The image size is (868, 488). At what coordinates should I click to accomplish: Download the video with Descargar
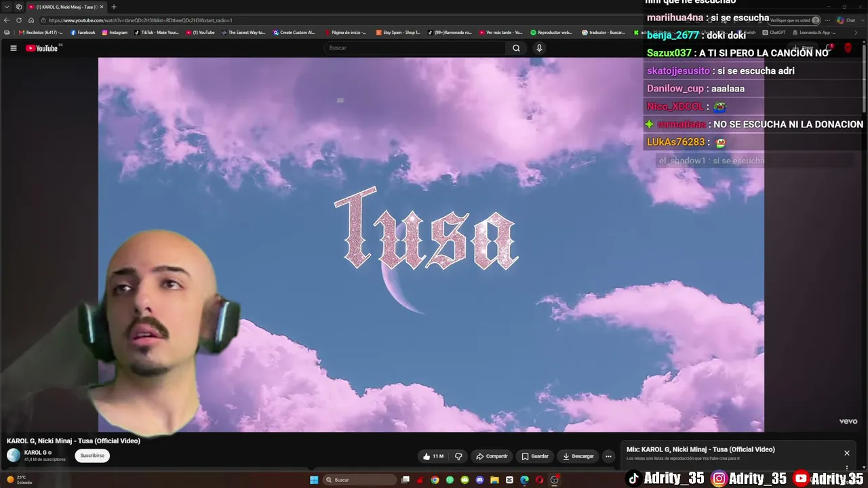point(578,456)
